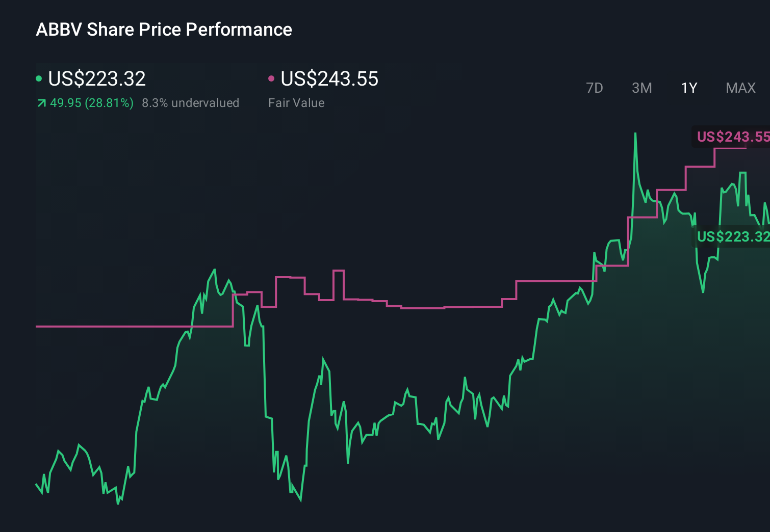770x532 pixels.
Task: Click the ABBV Share Price Performance title
Action: 164,29
